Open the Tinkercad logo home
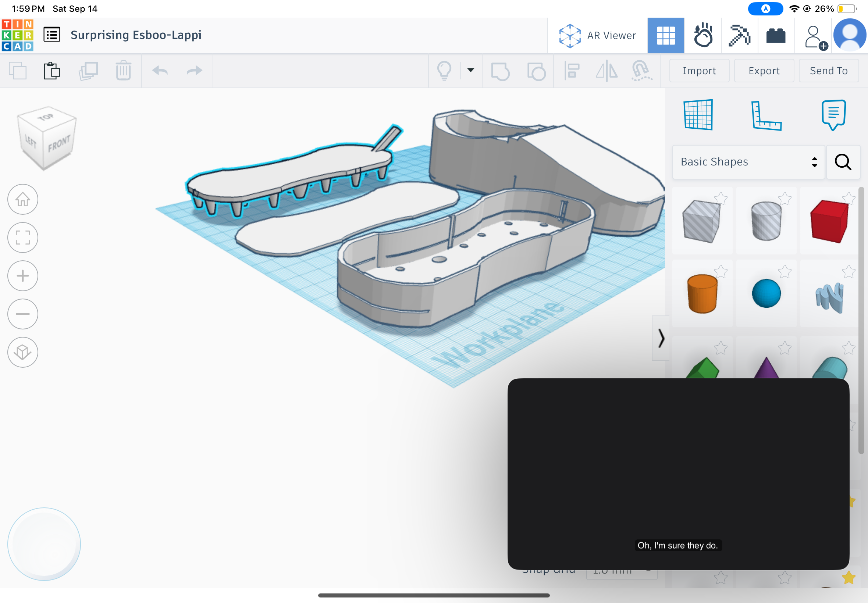The height and width of the screenshot is (603, 868). [18, 35]
